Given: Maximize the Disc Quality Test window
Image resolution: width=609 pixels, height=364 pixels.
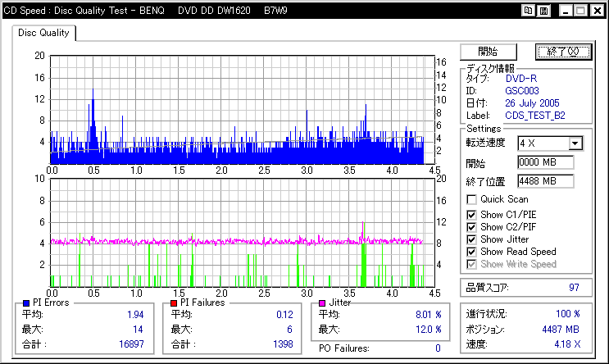Looking at the screenshot, I should pyautogui.click(x=581, y=11).
